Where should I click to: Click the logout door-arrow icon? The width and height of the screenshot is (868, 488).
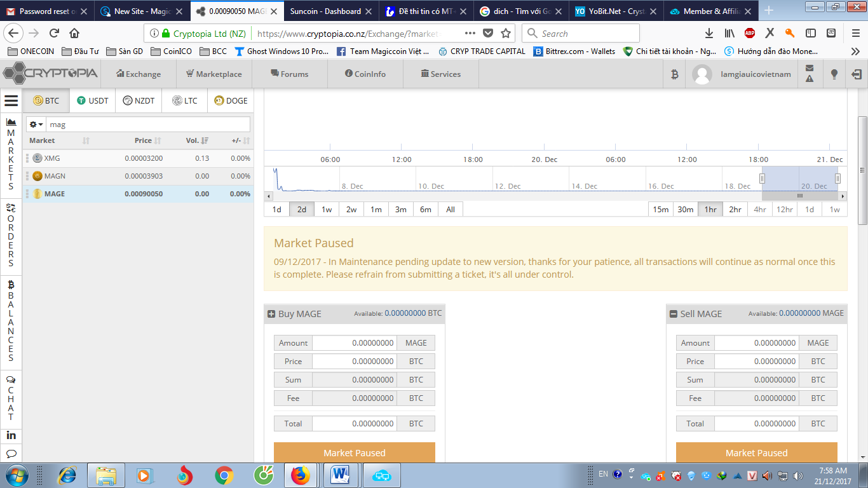[x=857, y=74]
